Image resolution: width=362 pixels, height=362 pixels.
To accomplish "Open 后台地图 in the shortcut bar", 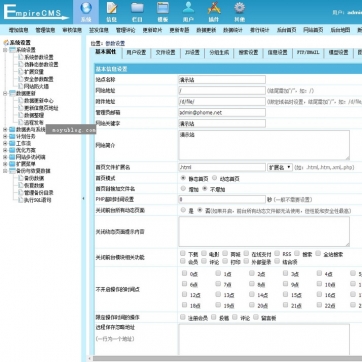I will pos(340,30).
